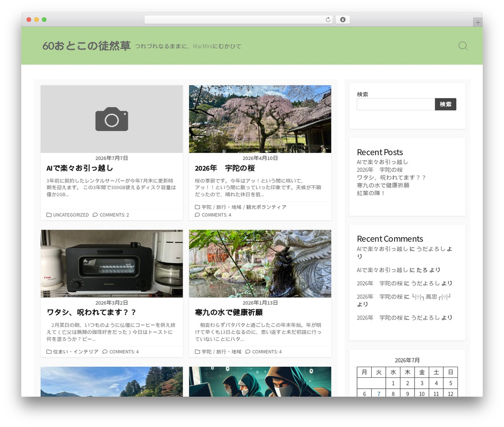Open the dragon statue post photo
Image resolution: width=504 pixels, height=427 pixels.
pyautogui.click(x=260, y=264)
